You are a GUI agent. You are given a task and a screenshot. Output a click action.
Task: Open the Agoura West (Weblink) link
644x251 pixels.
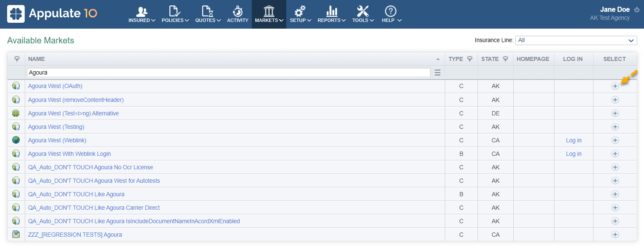tap(57, 140)
